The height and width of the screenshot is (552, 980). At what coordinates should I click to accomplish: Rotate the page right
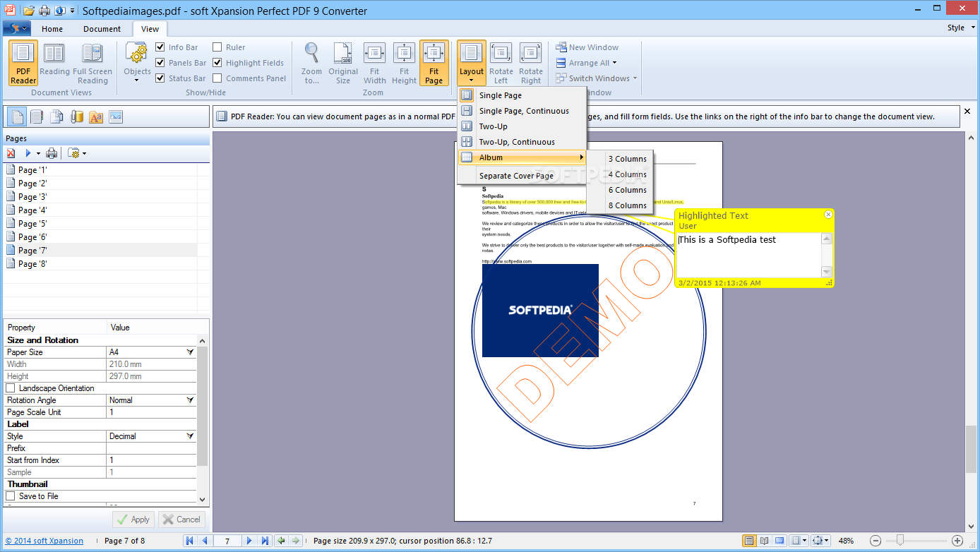(531, 64)
